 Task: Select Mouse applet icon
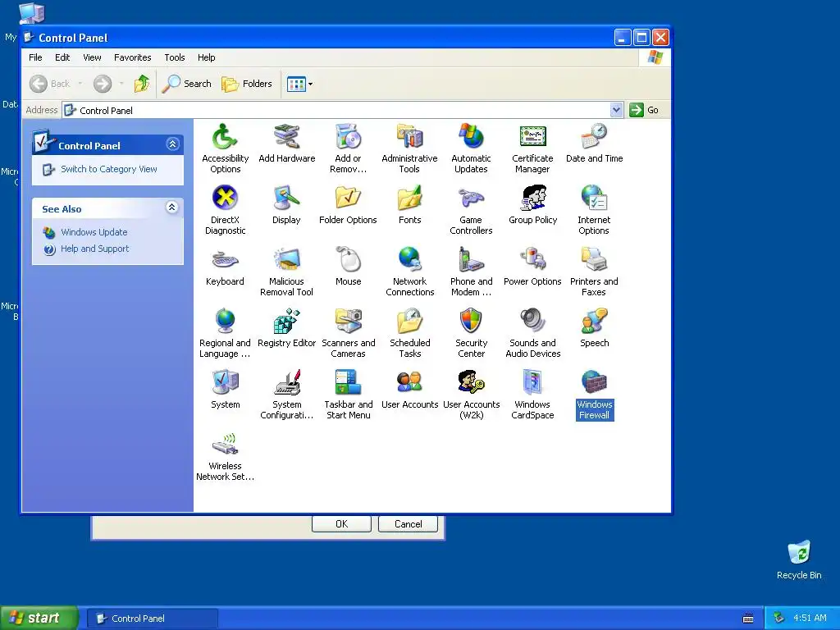coord(348,260)
